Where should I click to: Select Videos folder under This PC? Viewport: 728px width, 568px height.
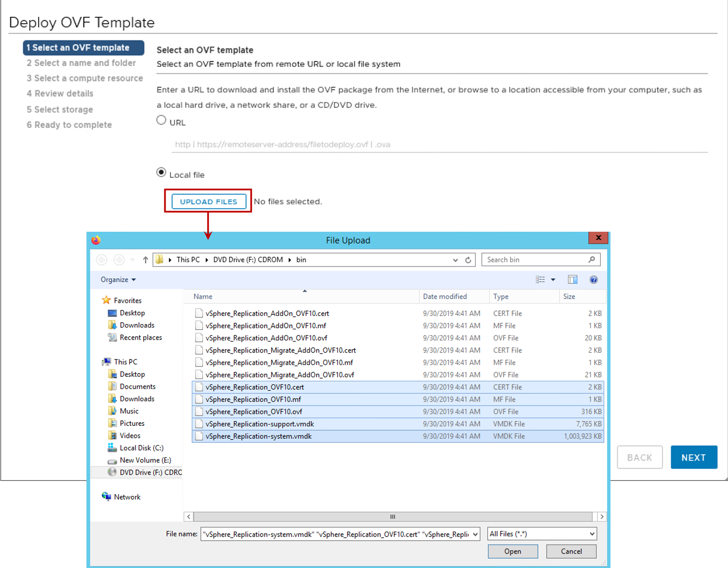pyautogui.click(x=124, y=436)
